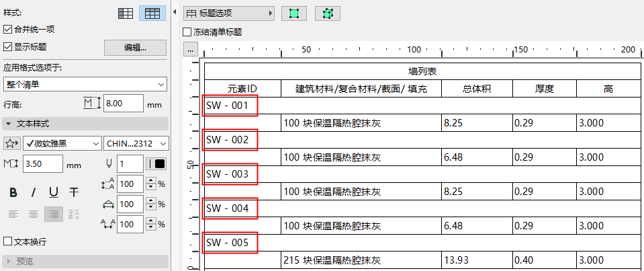Toggle strikethrough text formatting
Viewport: 644px width, 271px height.
pos(74,192)
